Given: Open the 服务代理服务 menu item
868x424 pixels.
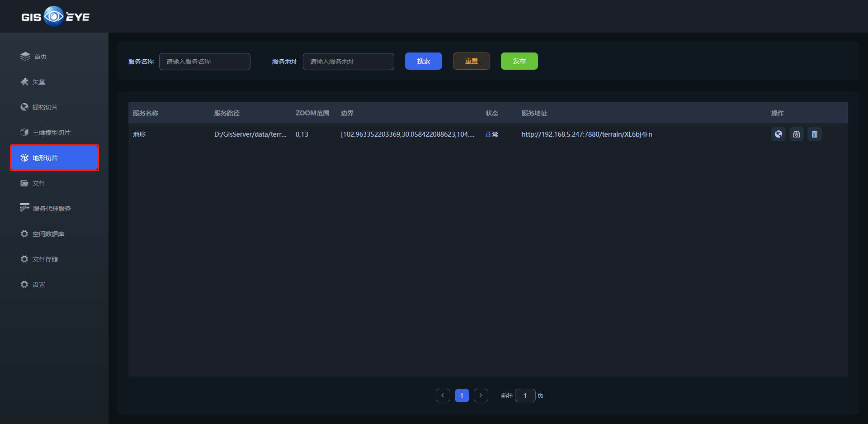Looking at the screenshot, I should tap(54, 208).
